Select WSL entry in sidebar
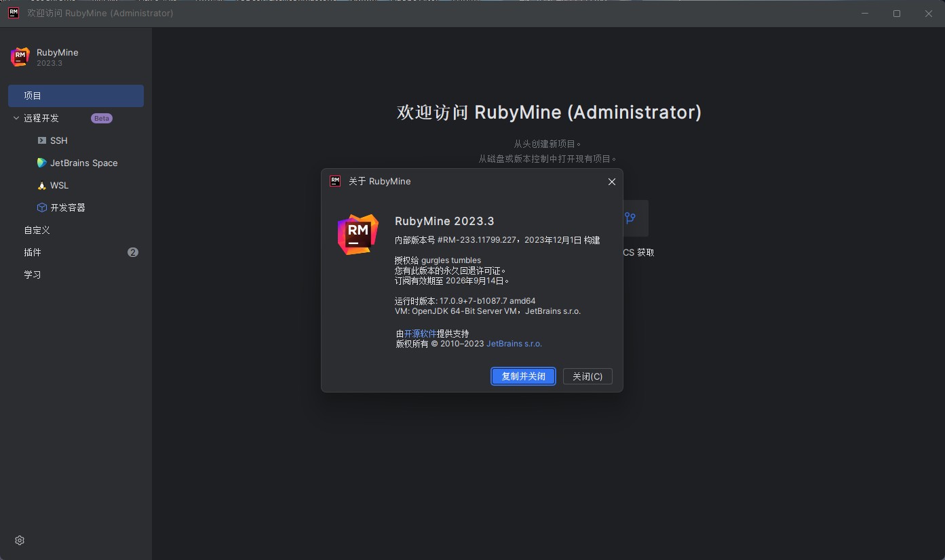 (x=76, y=185)
